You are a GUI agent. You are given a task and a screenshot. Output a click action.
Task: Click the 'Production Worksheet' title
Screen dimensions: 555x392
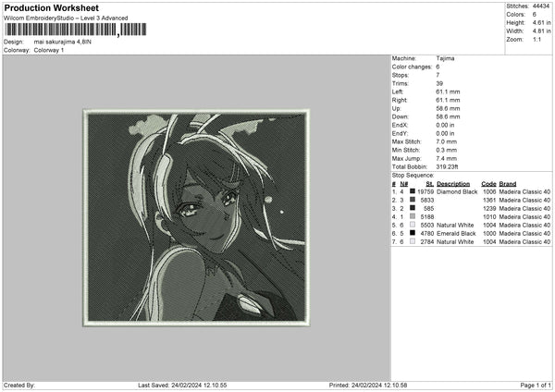pyautogui.click(x=51, y=7)
